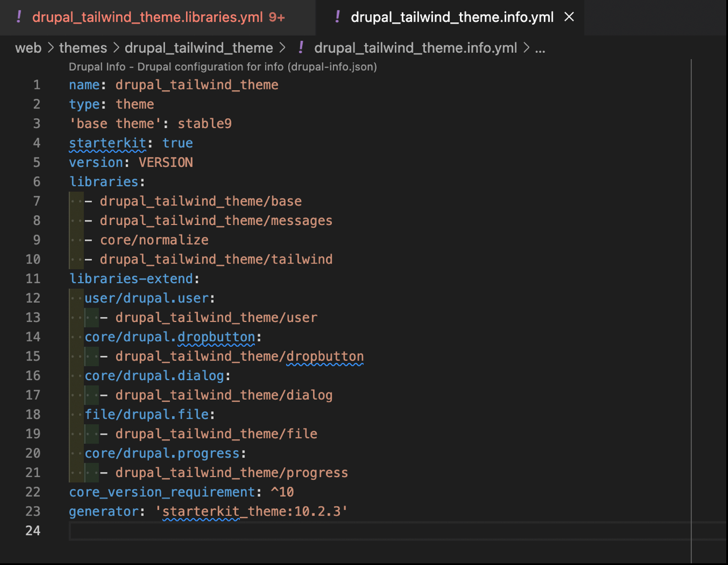Click line number 11 in gutter
The width and height of the screenshot is (728, 565).
click(x=33, y=278)
